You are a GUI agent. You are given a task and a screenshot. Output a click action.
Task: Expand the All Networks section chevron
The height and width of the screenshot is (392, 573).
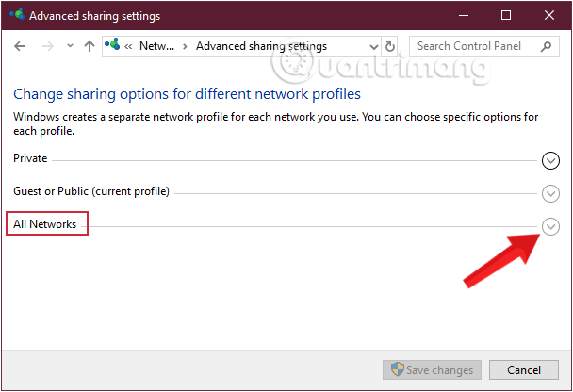point(551,226)
